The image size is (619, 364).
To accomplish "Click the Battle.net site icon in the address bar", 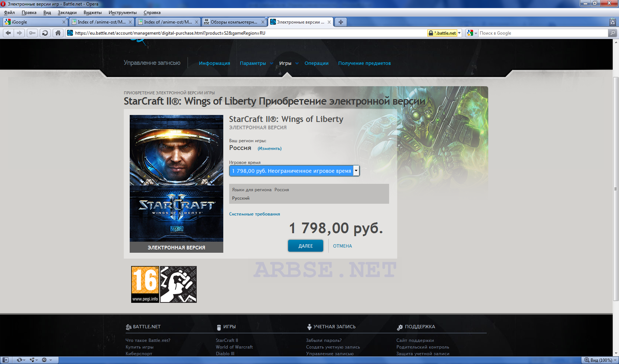I will point(70,33).
